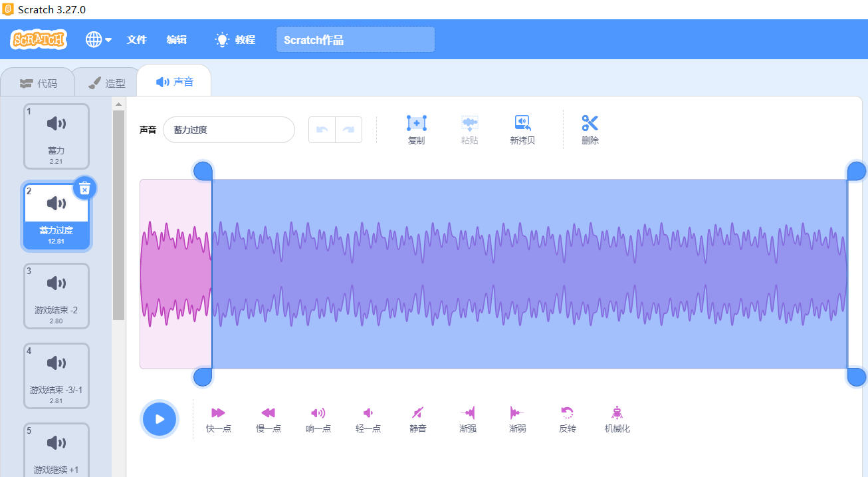868x477 pixels.
Task: Select the sound 游戏结束 -2
Action: click(x=56, y=296)
